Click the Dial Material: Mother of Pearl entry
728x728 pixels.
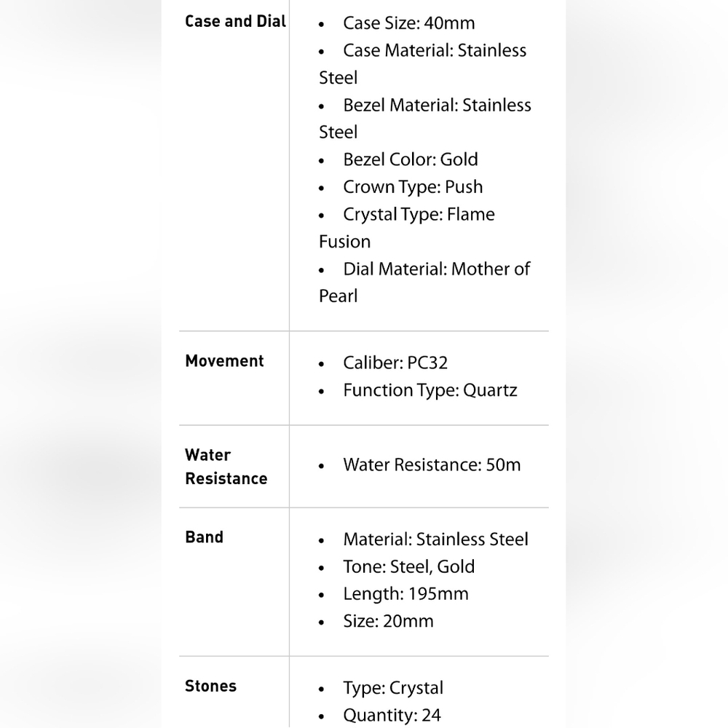(x=425, y=282)
